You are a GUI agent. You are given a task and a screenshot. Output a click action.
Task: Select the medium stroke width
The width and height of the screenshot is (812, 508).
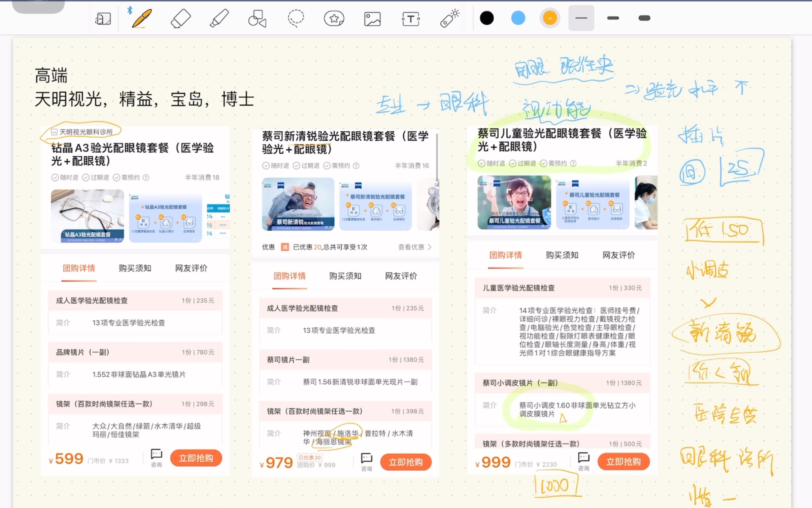(613, 18)
